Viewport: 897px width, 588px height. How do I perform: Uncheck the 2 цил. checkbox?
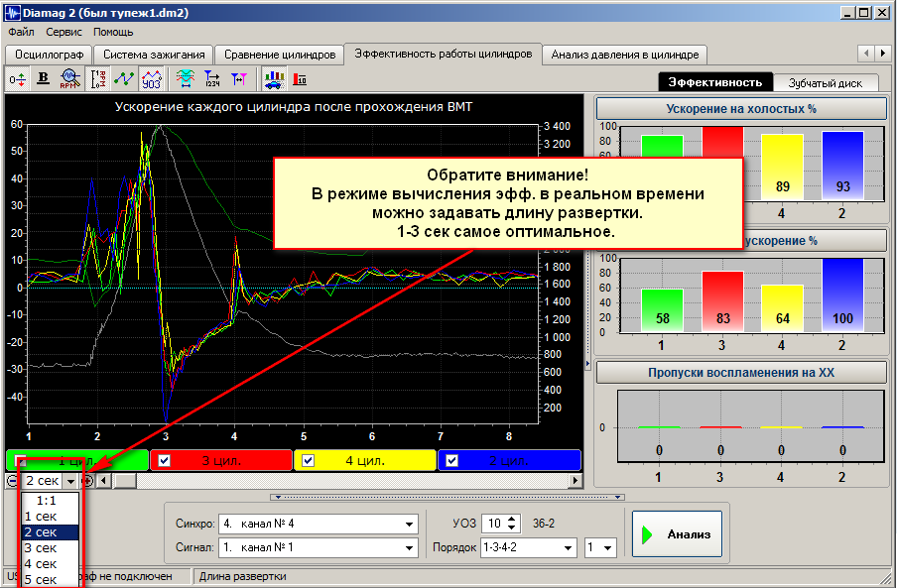[x=451, y=460]
